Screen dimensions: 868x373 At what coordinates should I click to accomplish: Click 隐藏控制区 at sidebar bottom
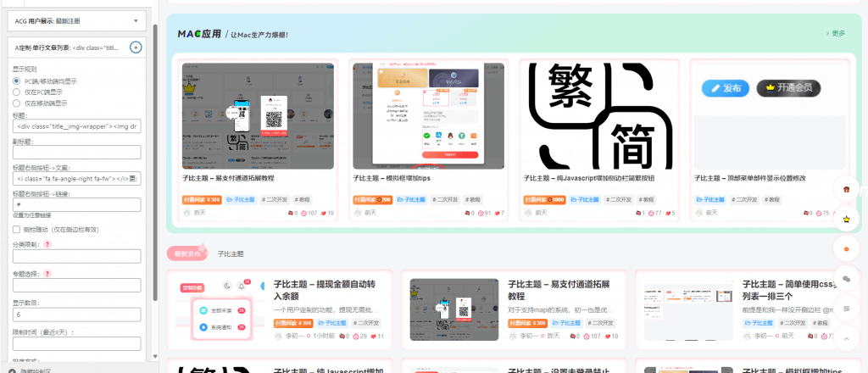36,370
